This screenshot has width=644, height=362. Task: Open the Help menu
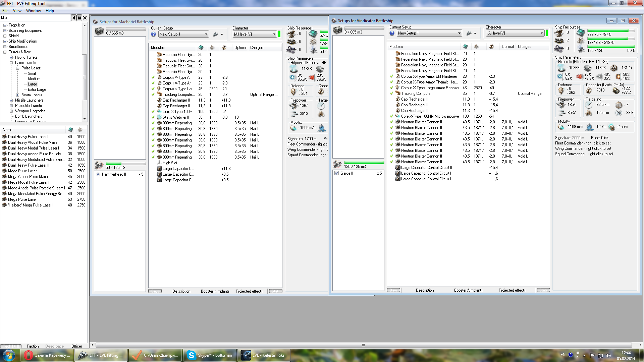[x=50, y=11]
